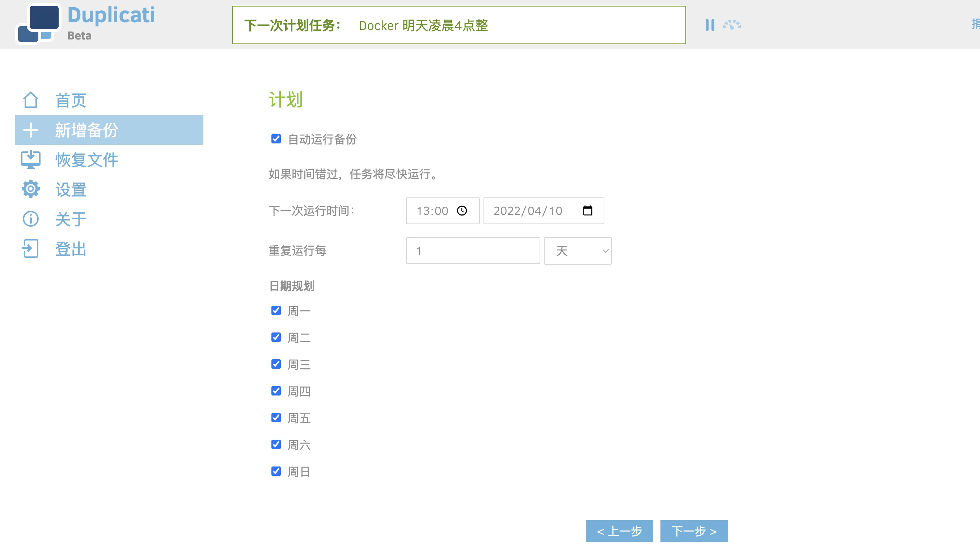Screen dimensions: 980x544
Task: Click the 重复运行每 number input field
Action: pos(473,251)
